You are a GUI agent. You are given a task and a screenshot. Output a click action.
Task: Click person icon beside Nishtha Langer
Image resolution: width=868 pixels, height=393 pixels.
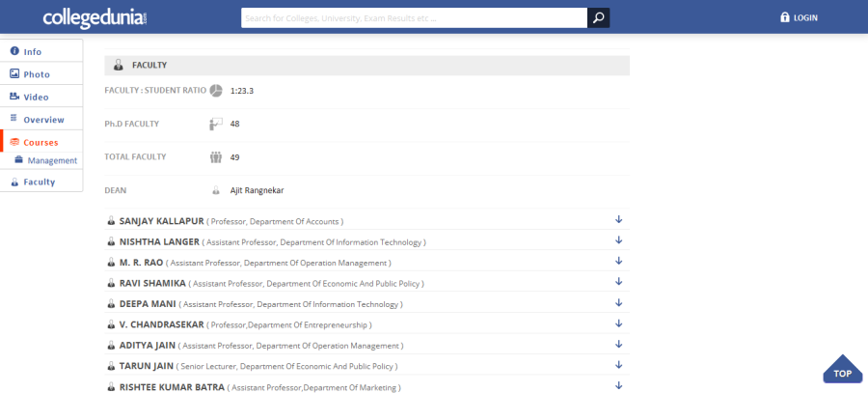tap(111, 241)
